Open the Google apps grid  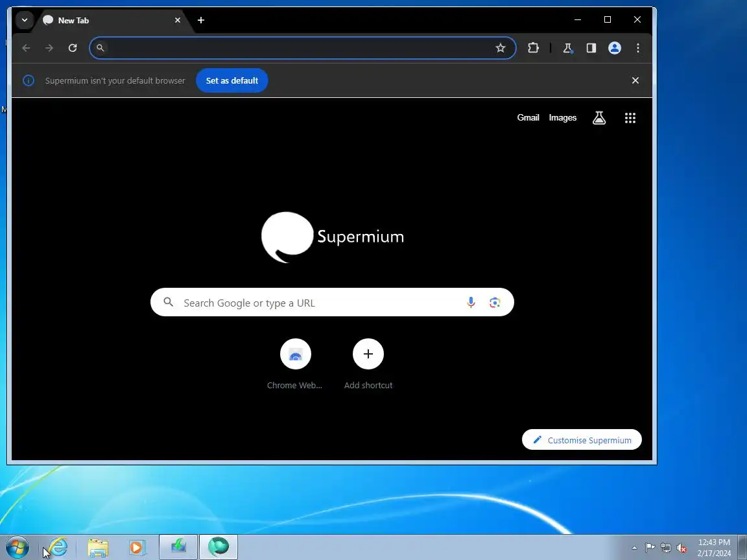coord(630,117)
